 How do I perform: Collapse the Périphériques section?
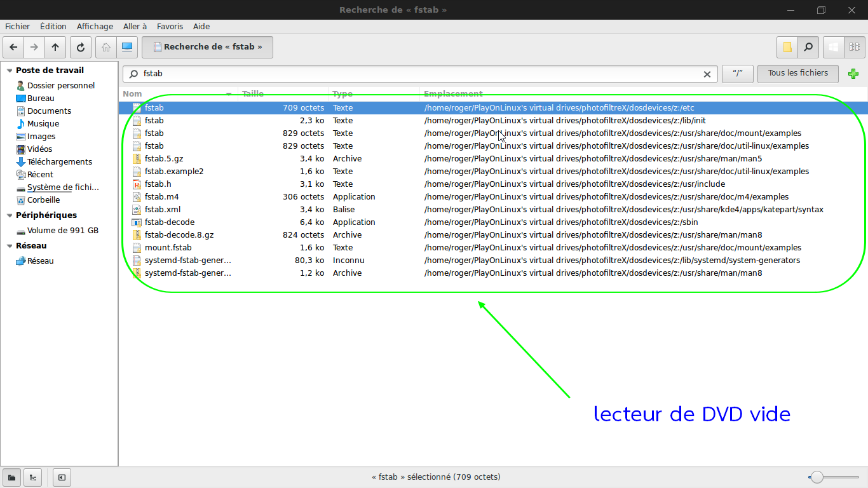click(9, 215)
